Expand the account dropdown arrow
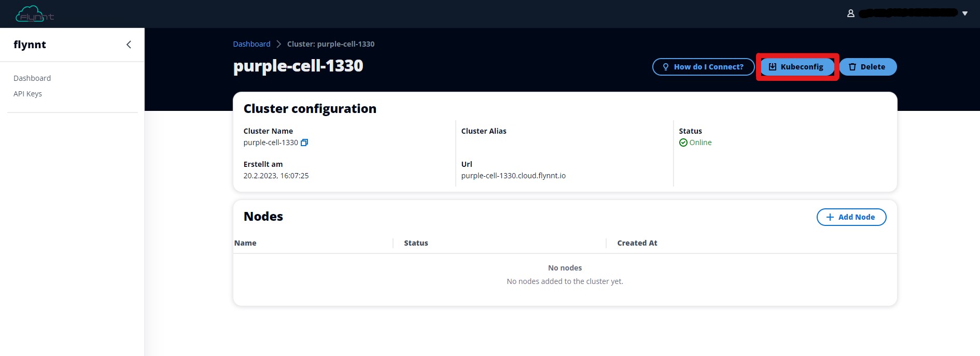 (x=965, y=13)
